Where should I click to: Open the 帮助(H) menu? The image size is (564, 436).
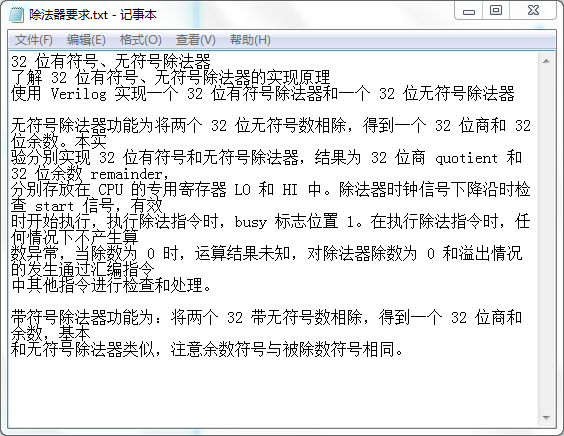[250, 40]
